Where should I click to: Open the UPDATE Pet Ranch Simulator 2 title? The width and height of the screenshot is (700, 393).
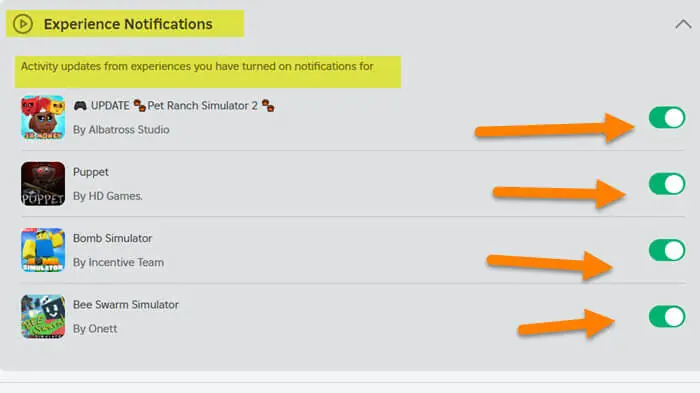[174, 106]
